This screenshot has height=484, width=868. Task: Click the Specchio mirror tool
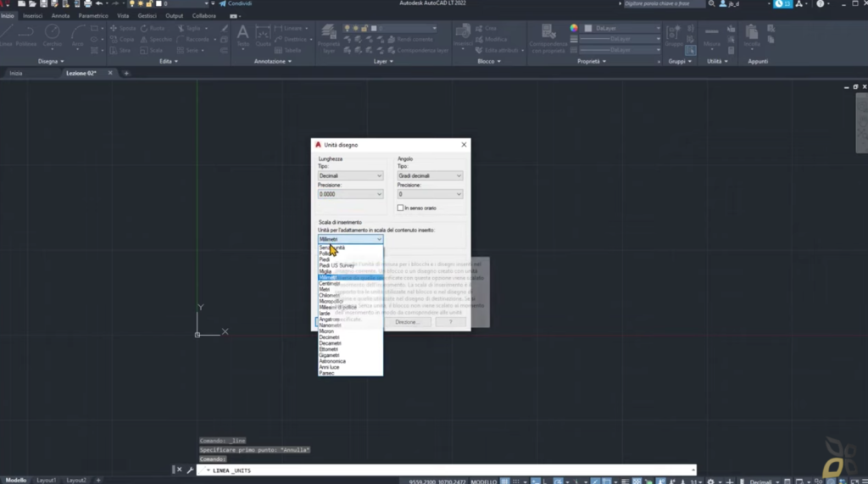point(156,39)
